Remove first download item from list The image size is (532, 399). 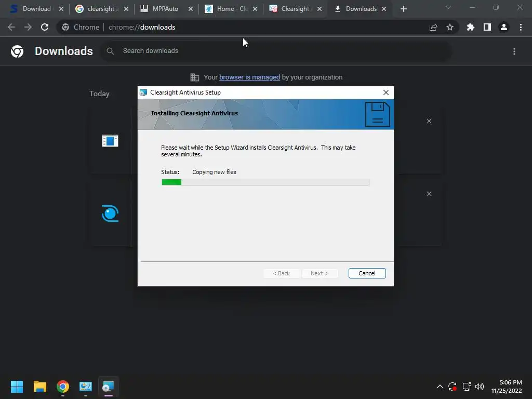coord(429,121)
